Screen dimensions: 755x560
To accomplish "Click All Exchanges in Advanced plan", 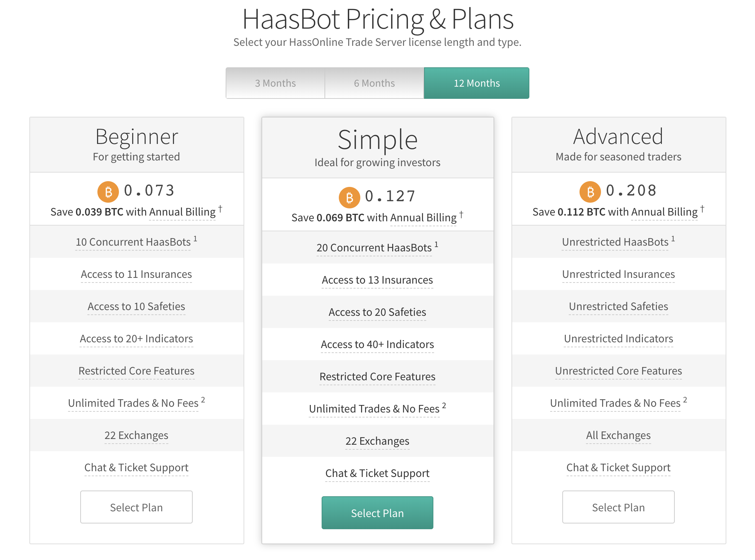I will 619,435.
